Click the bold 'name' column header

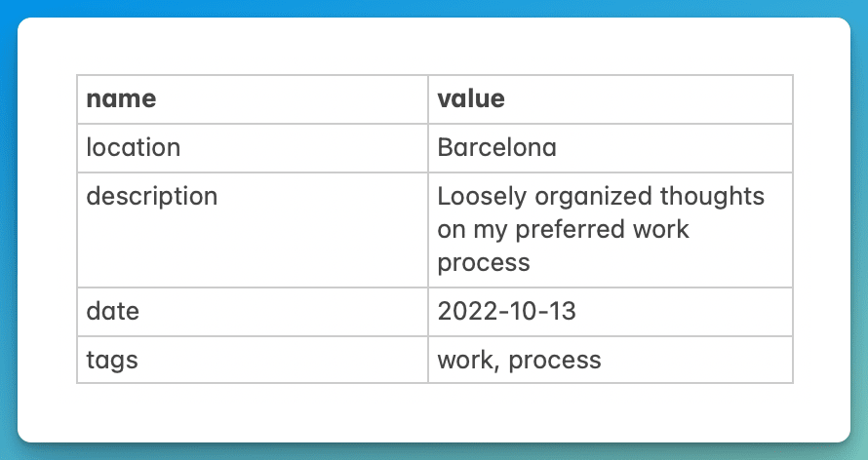tap(121, 99)
